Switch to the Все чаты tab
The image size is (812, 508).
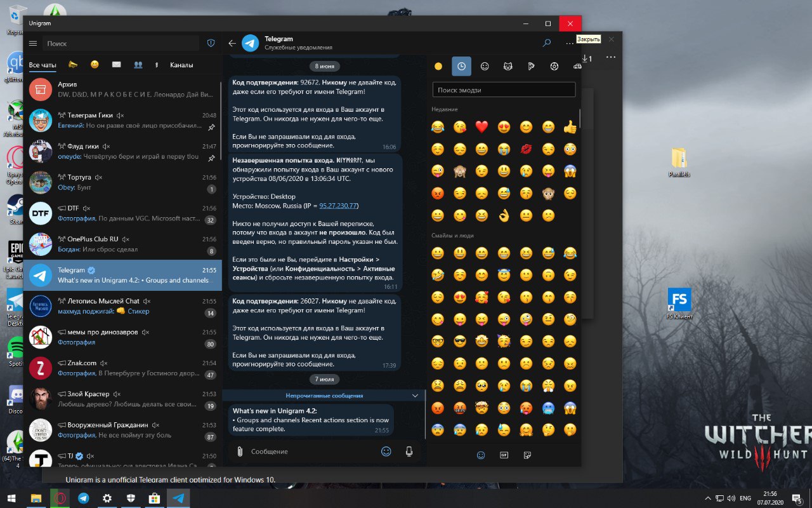click(x=43, y=65)
